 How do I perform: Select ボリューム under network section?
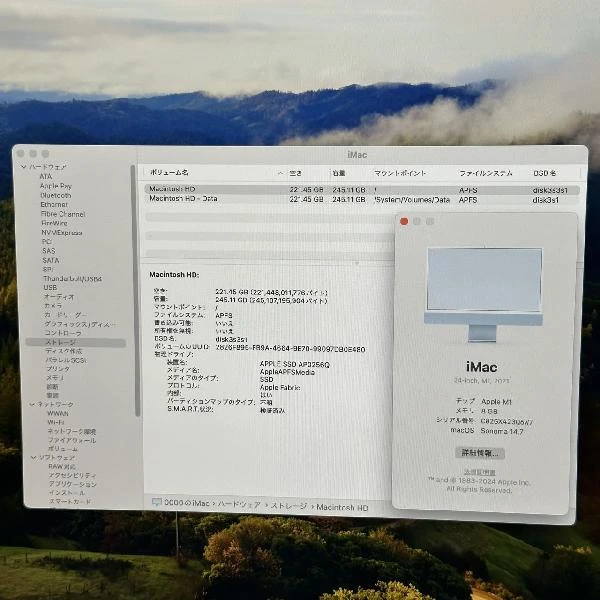[63, 448]
